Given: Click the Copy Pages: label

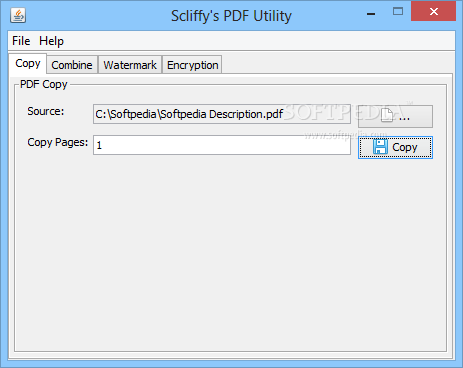Looking at the screenshot, I should pyautogui.click(x=58, y=142).
